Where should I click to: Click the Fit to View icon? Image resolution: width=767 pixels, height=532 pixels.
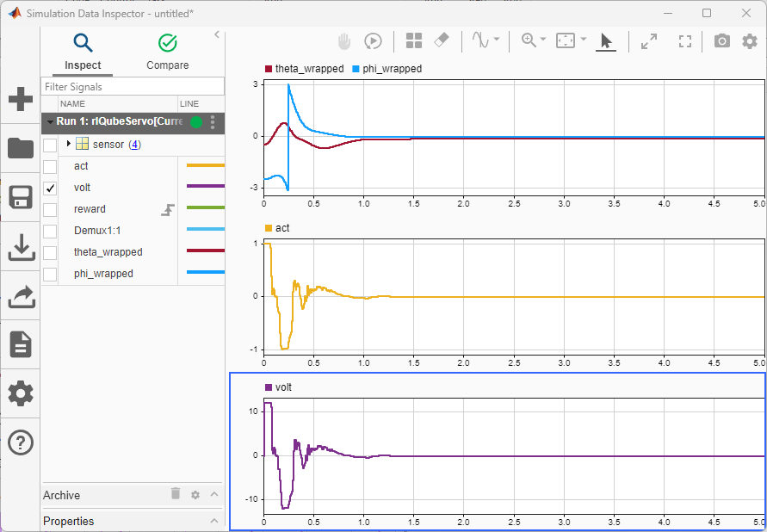[x=565, y=40]
